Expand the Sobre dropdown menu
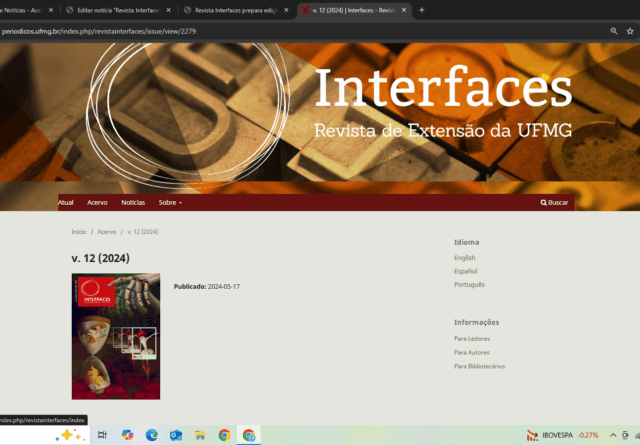 pyautogui.click(x=170, y=202)
